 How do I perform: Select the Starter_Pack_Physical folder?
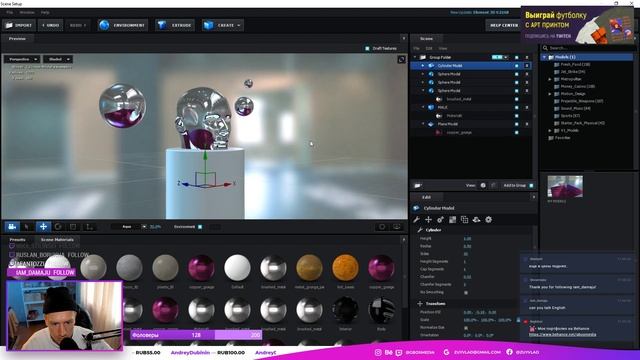582,123
